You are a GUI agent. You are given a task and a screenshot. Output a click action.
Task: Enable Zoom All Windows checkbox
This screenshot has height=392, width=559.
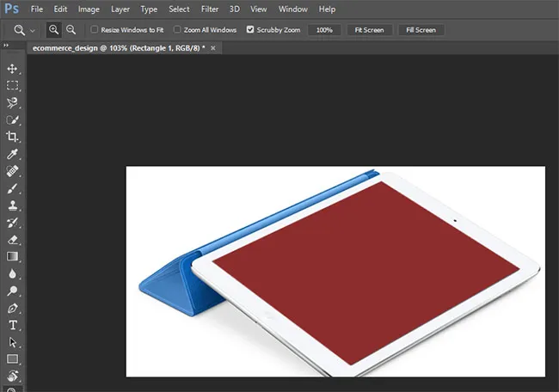178,29
